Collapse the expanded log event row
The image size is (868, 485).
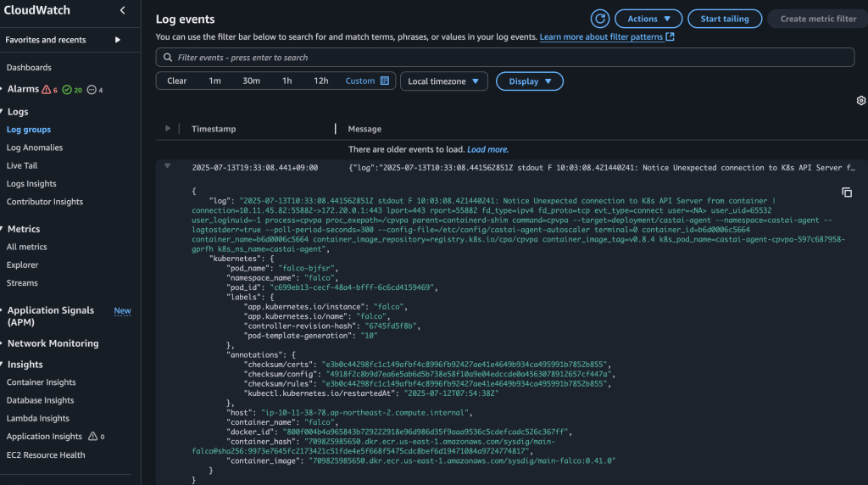pyautogui.click(x=167, y=166)
